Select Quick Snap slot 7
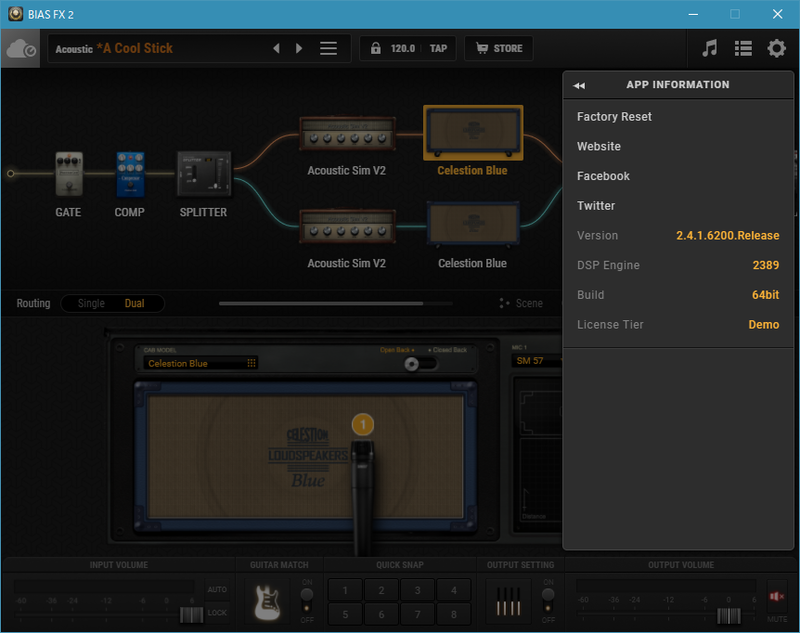This screenshot has width=800, height=633. click(x=417, y=614)
